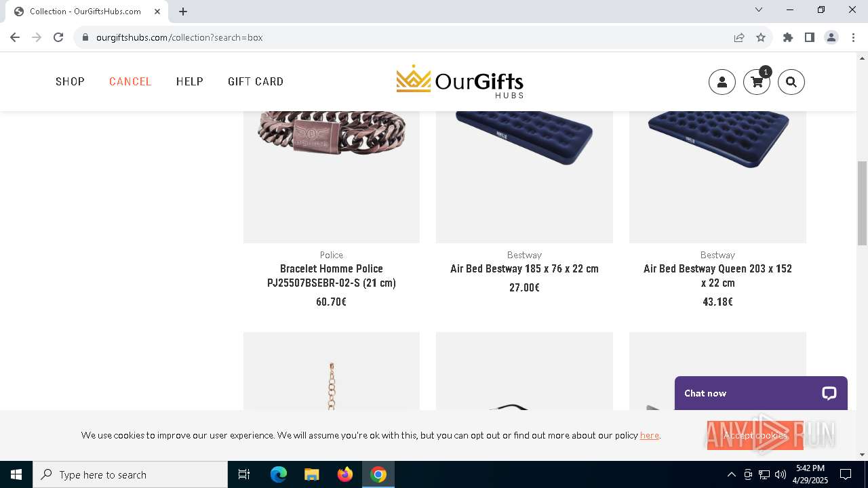Open the shopping cart icon
Viewport: 868px width, 488px height.
coord(757,82)
